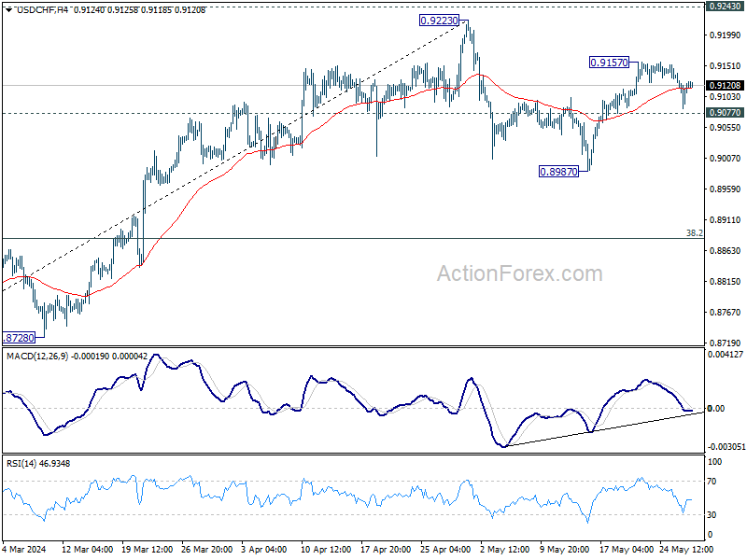Image resolution: width=747 pixels, height=560 pixels.
Task: Select the 38.2 Fibonacci level label
Action: coord(694,232)
